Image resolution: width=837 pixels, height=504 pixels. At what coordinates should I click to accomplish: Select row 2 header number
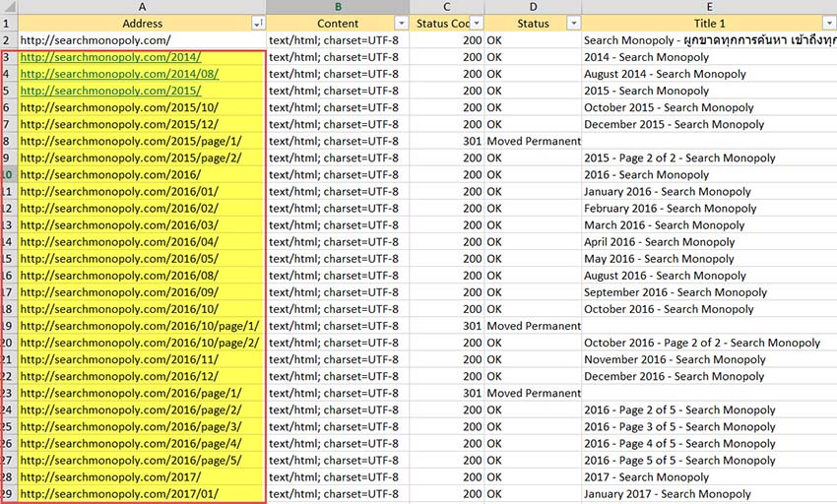coord(9,40)
